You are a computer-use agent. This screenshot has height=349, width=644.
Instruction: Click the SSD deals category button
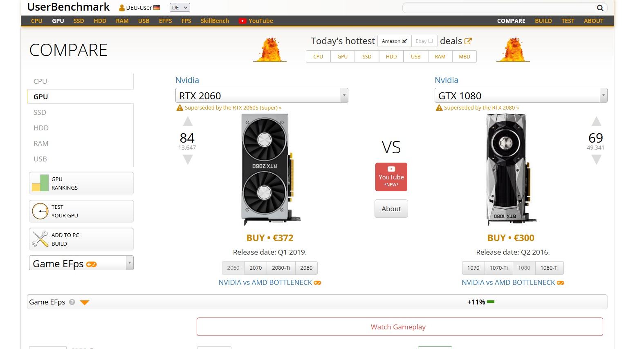coord(367,57)
